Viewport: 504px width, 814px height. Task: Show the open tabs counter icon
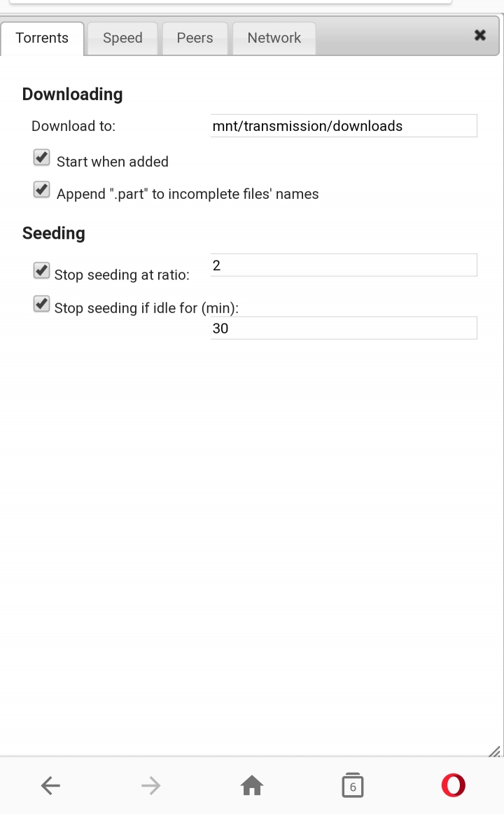click(353, 785)
